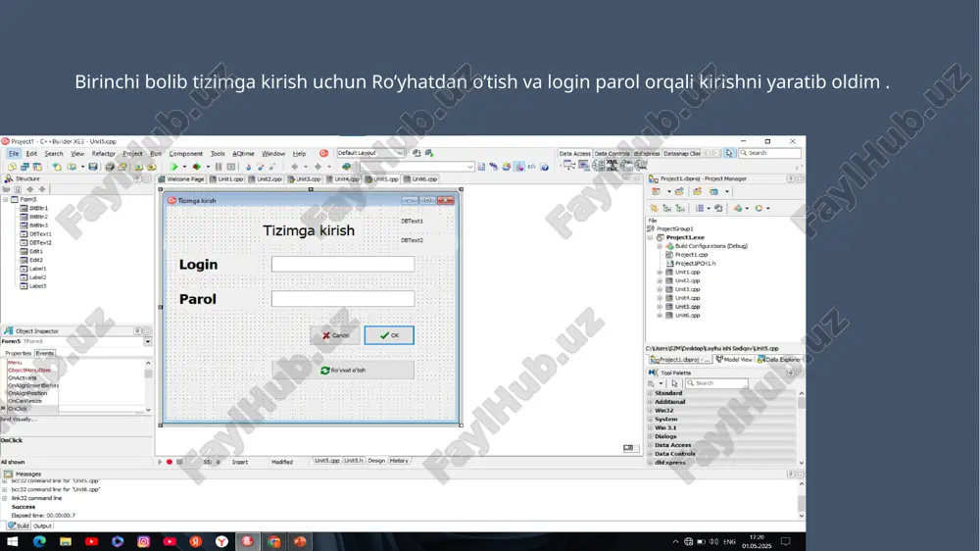Click Structure panel move up arrow icon
Screen dimensions: 980x551
click(x=29, y=189)
